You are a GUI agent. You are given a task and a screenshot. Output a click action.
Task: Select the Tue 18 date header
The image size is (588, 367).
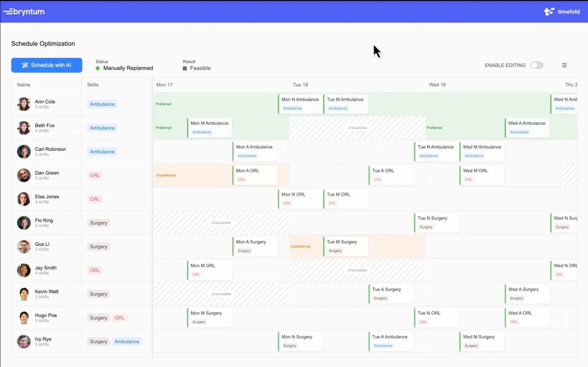(x=300, y=85)
